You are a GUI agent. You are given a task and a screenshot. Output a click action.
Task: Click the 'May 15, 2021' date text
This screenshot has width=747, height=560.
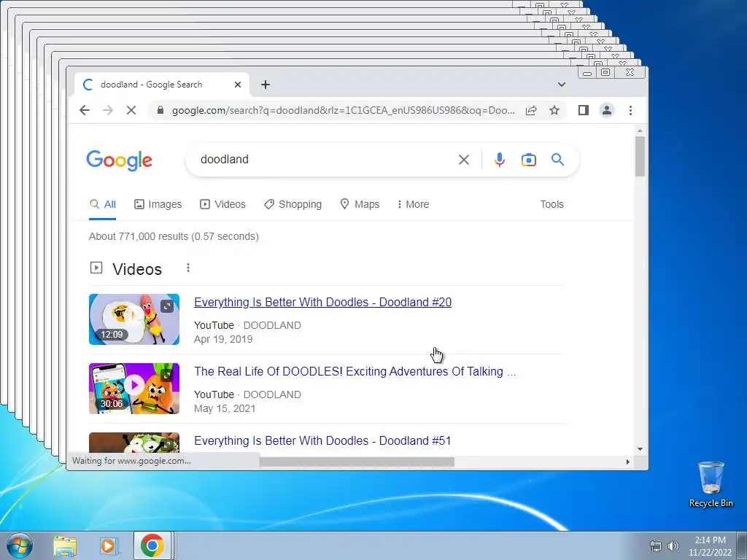(225, 408)
